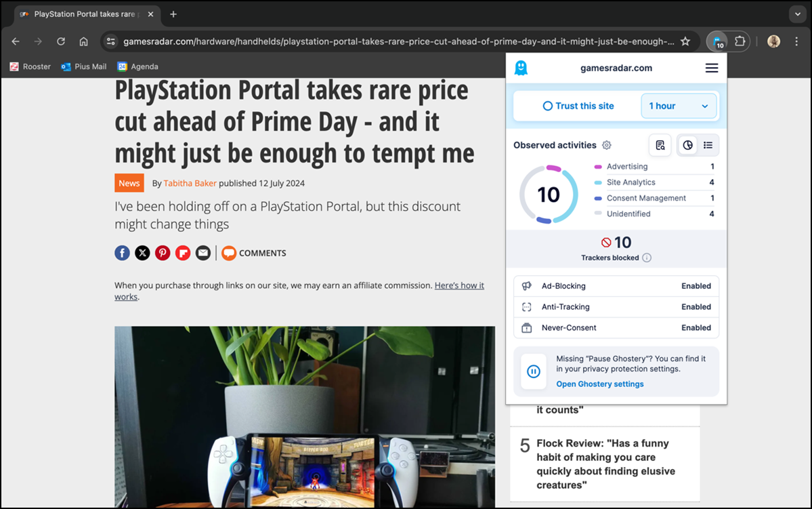Select the Advertising category row
This screenshot has width=812, height=509.
655,166
